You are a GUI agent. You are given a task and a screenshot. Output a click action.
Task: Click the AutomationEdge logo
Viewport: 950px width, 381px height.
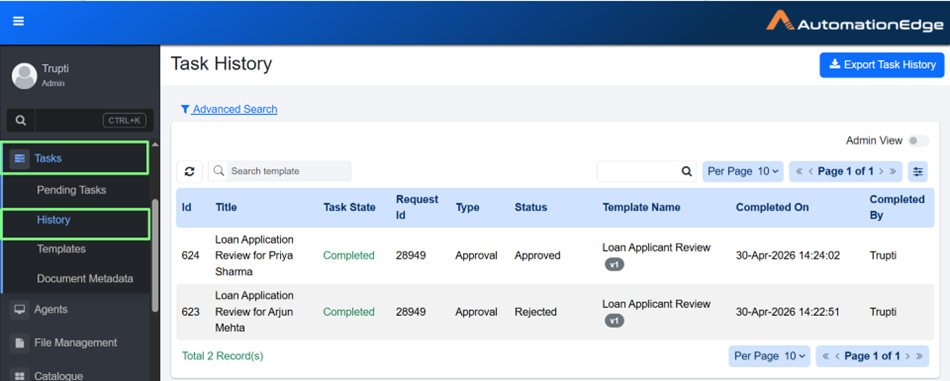[x=855, y=21]
